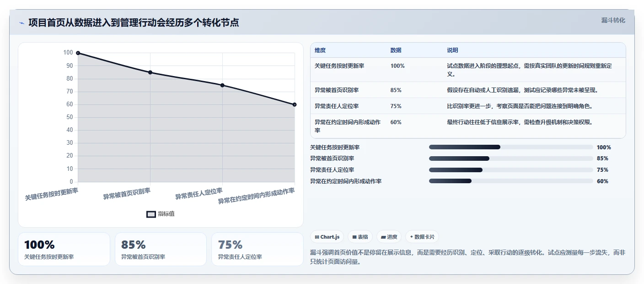Click the 100% value in the table
The width and height of the screenshot is (644, 284).
click(x=397, y=66)
